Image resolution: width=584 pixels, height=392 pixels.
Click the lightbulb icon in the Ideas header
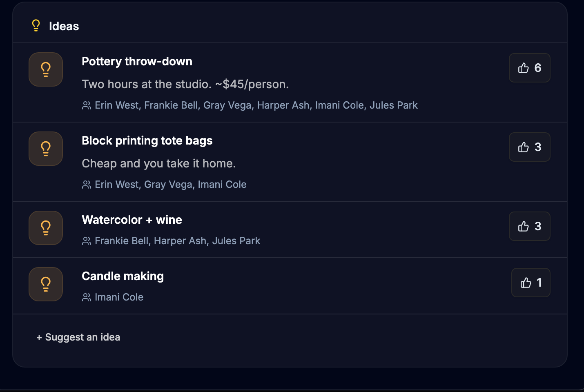pyautogui.click(x=36, y=26)
